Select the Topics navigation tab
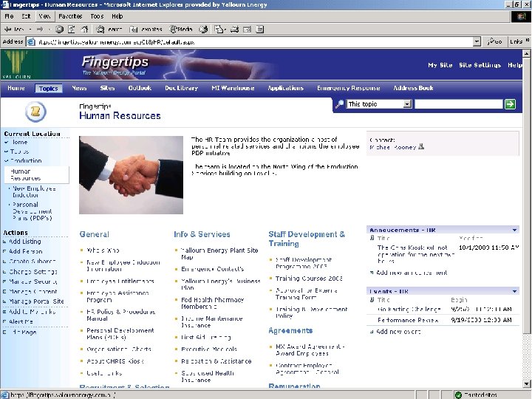This screenshot has height=399, width=532. (x=49, y=88)
